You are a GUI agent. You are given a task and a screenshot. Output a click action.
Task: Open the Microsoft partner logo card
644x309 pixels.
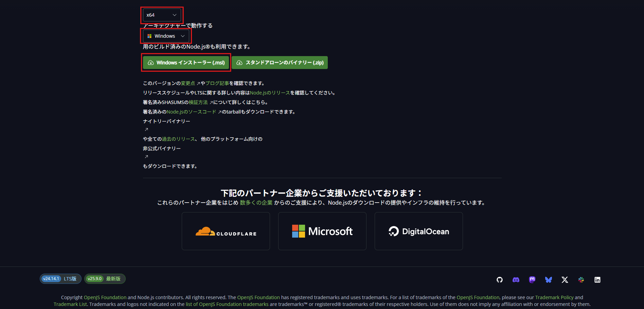click(322, 231)
